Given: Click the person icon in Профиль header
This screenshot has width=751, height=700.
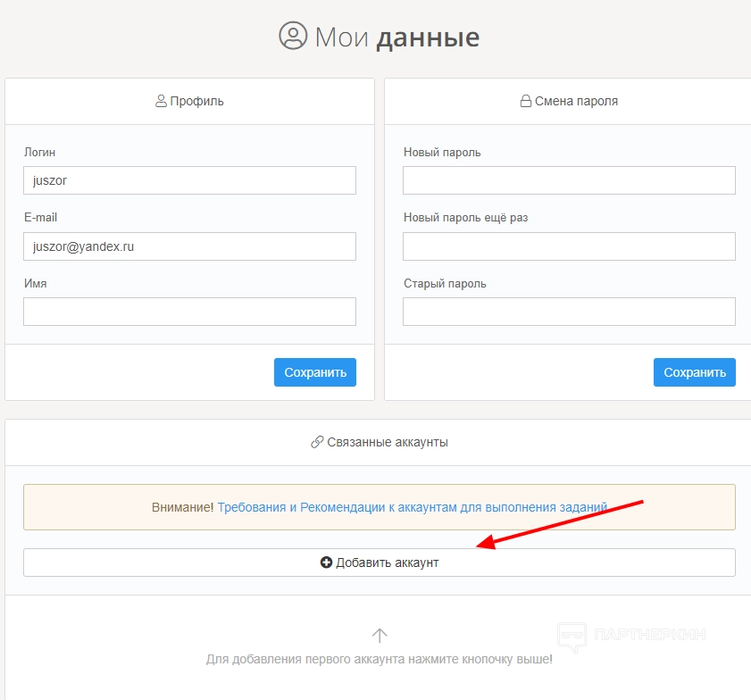Looking at the screenshot, I should tap(162, 102).
